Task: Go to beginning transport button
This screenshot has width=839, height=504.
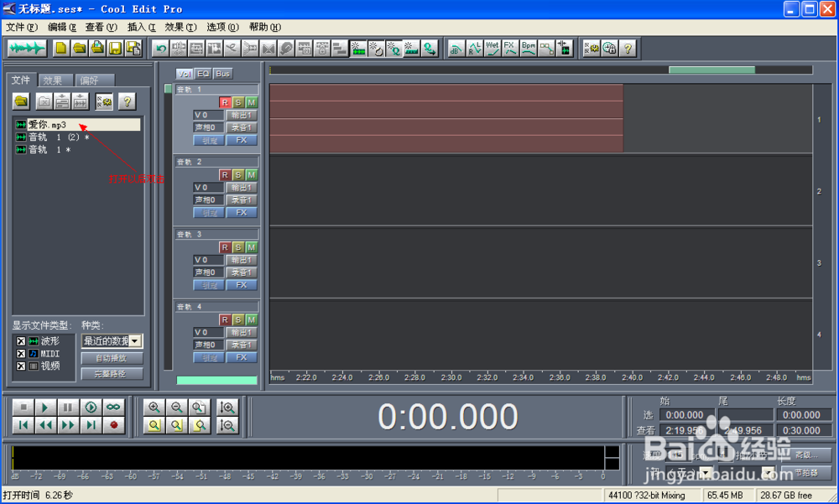Action: pos(23,425)
